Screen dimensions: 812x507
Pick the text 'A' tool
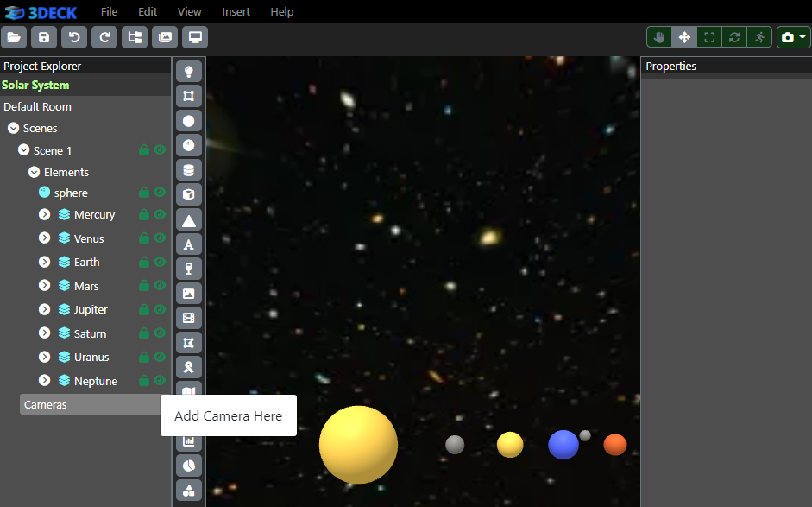click(189, 244)
